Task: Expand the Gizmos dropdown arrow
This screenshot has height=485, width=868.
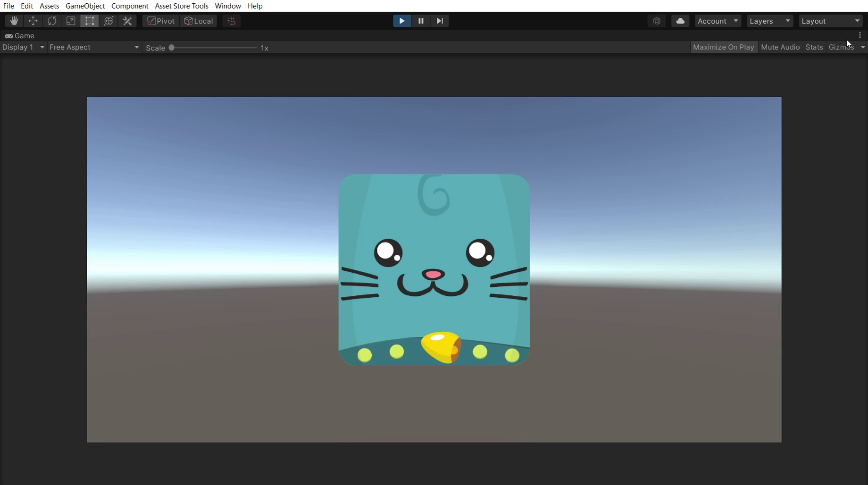Action: pyautogui.click(x=863, y=47)
